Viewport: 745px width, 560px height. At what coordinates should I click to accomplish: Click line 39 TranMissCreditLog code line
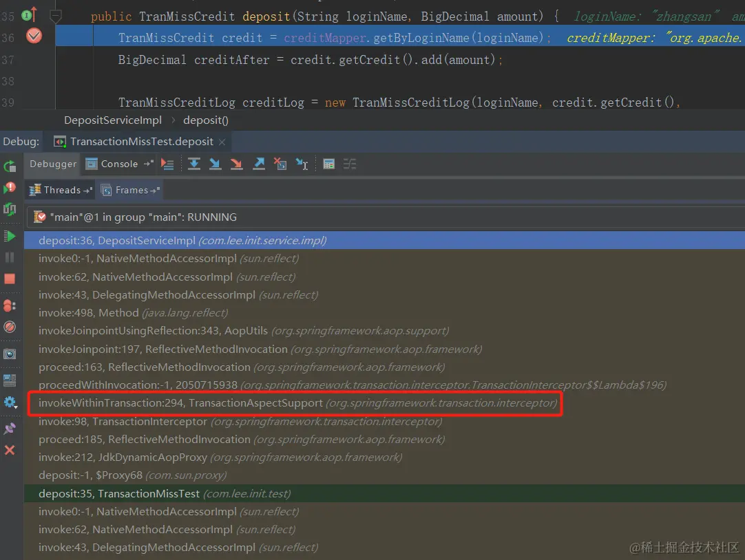coord(399,103)
